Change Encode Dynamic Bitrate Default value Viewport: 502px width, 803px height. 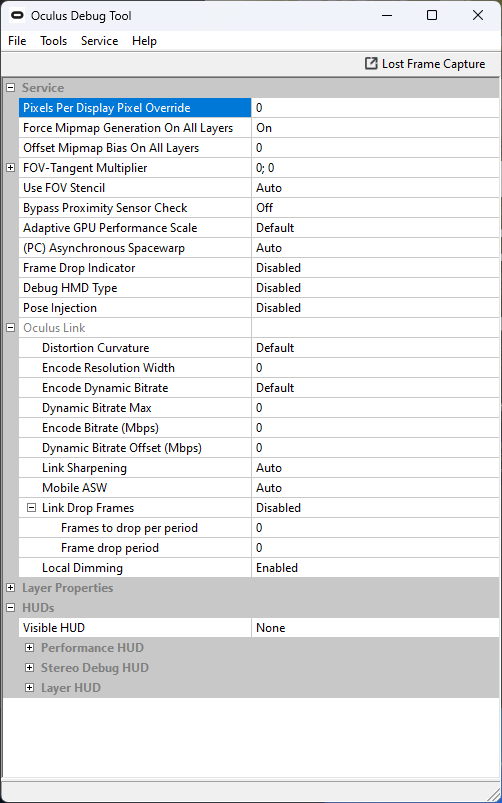[x=375, y=388]
